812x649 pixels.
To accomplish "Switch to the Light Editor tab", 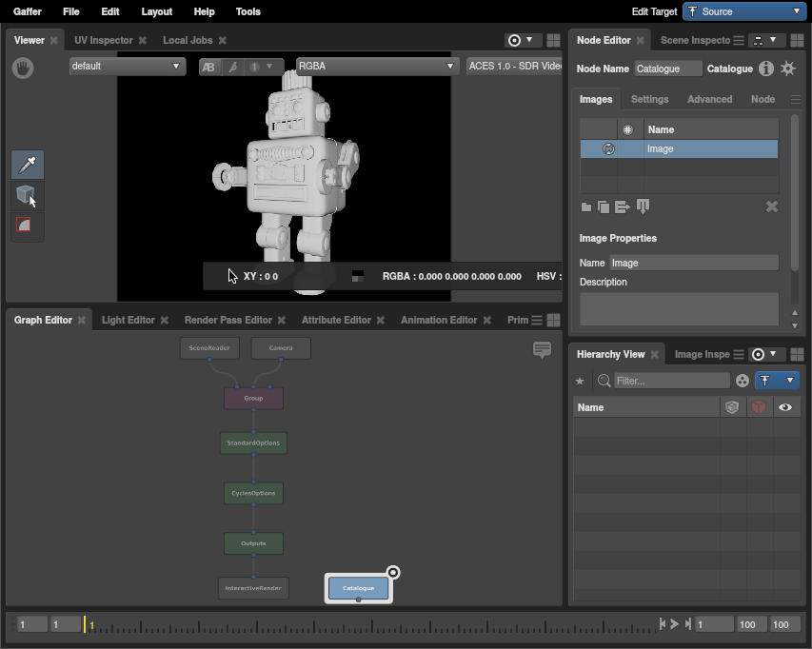I will click(128, 320).
